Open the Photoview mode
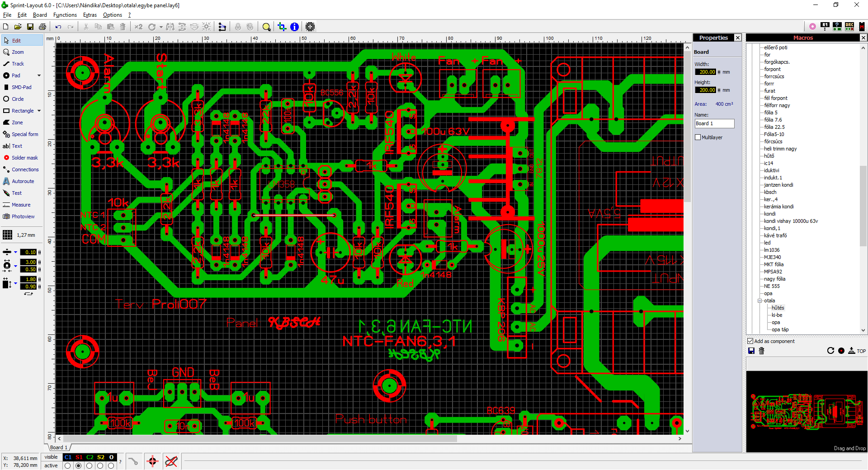Image resolution: width=868 pixels, height=470 pixels. point(22,216)
